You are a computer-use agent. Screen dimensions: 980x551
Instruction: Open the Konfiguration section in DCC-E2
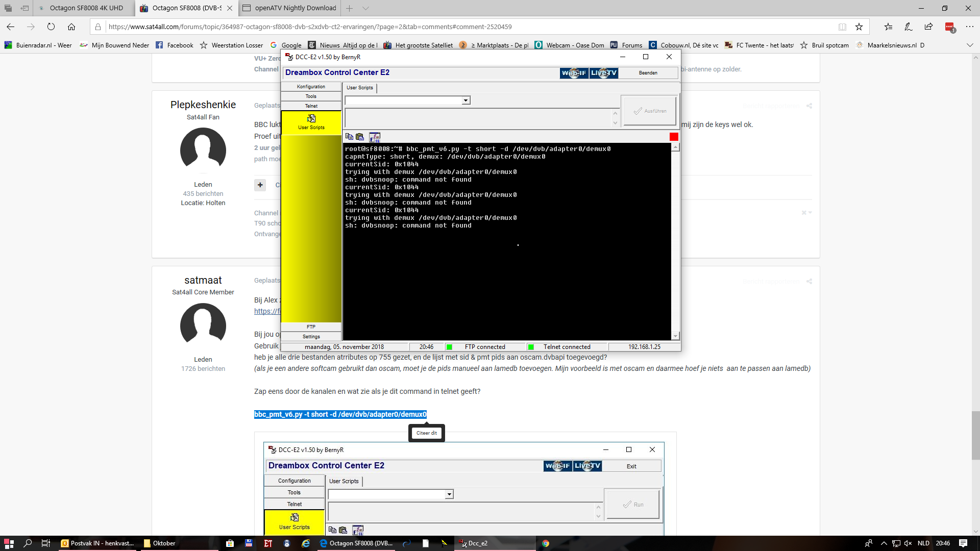point(311,87)
